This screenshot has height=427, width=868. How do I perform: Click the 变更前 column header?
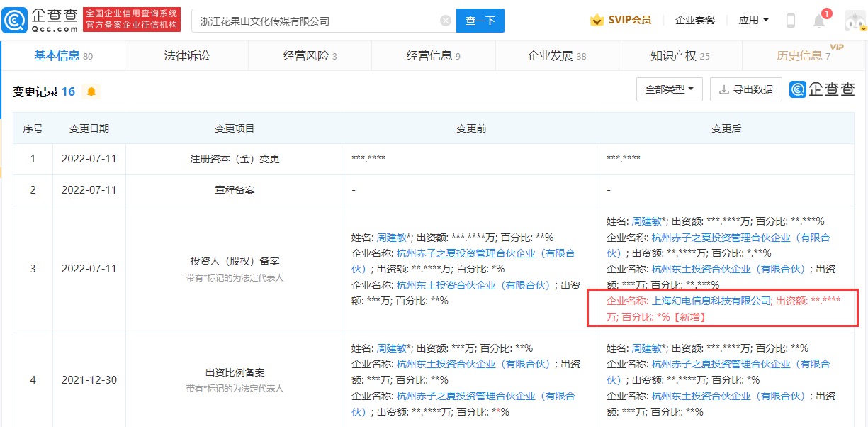tap(471, 128)
